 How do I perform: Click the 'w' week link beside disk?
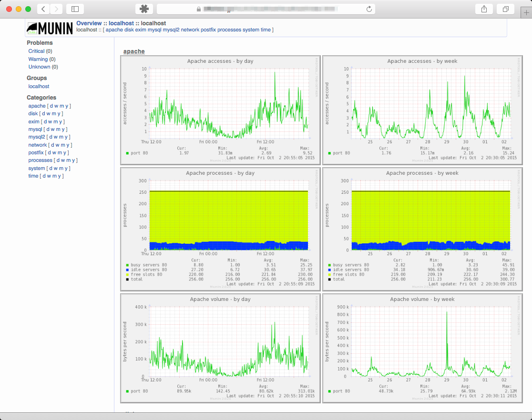[x=48, y=113]
